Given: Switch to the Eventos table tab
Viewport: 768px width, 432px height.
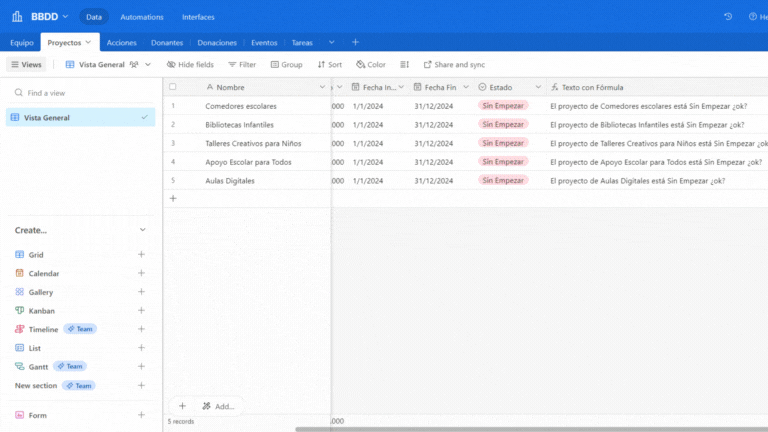Looking at the screenshot, I should coord(264,43).
